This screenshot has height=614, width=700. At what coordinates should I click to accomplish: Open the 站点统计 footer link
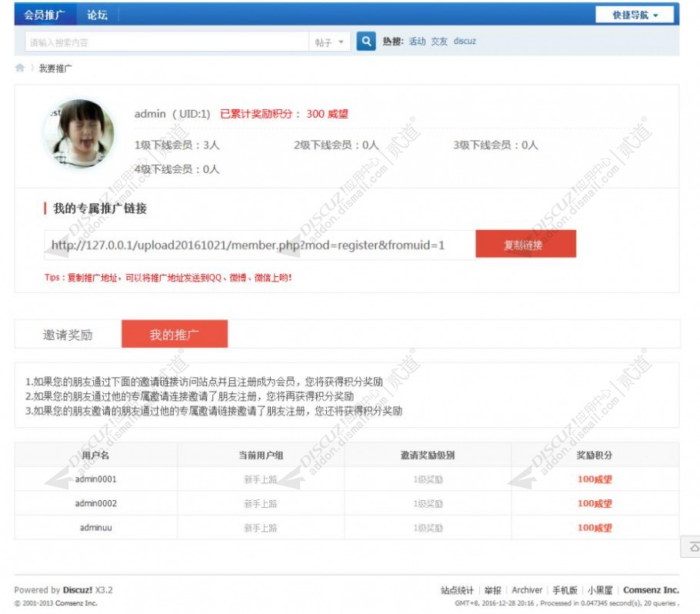[x=457, y=590]
